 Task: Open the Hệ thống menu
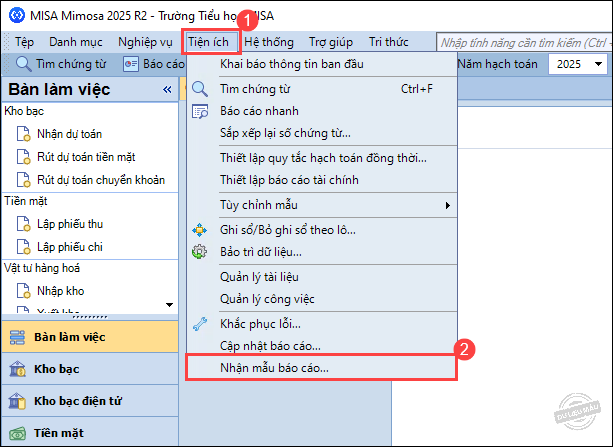pos(269,42)
